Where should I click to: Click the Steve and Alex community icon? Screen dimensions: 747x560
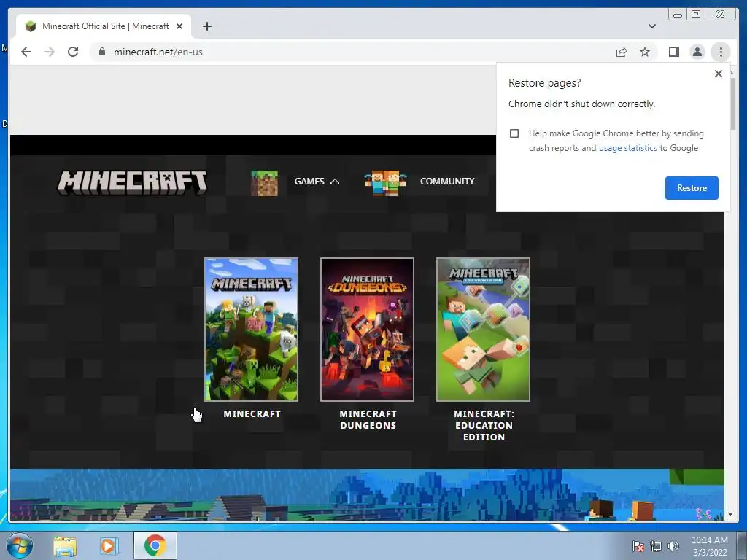pyautogui.click(x=385, y=183)
